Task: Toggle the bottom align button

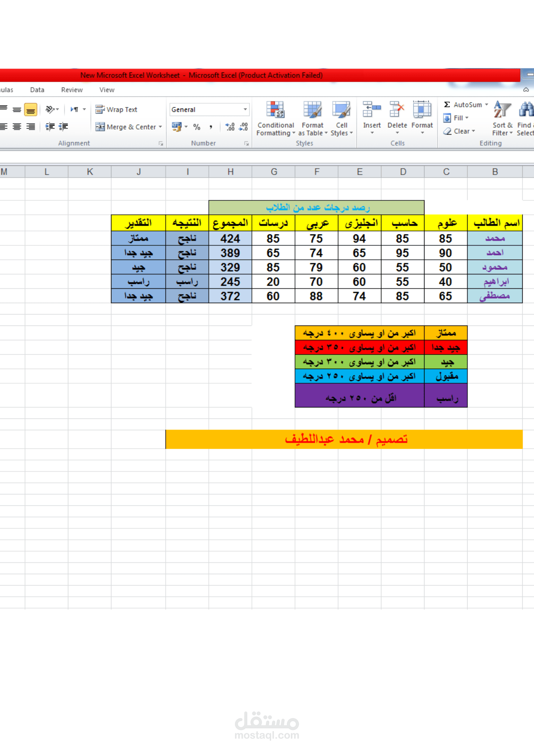Action: point(31,110)
